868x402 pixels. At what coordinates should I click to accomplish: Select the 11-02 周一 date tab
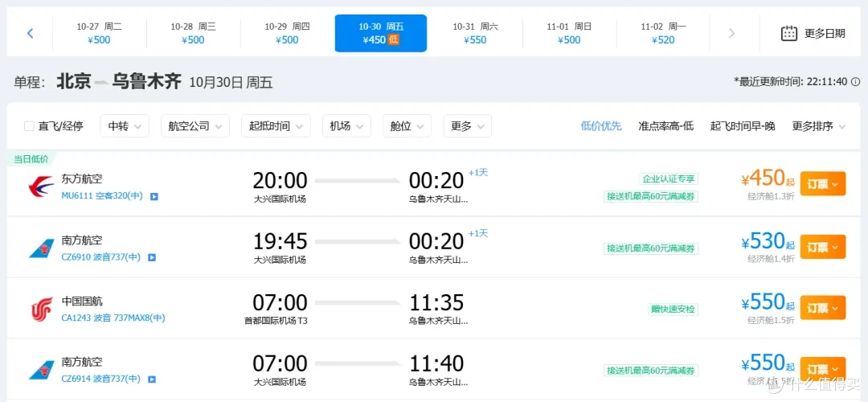(x=663, y=33)
